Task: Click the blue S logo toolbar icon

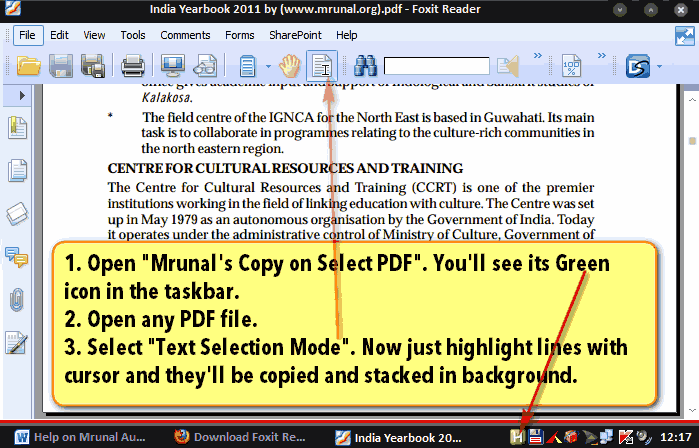Action: 637,66
